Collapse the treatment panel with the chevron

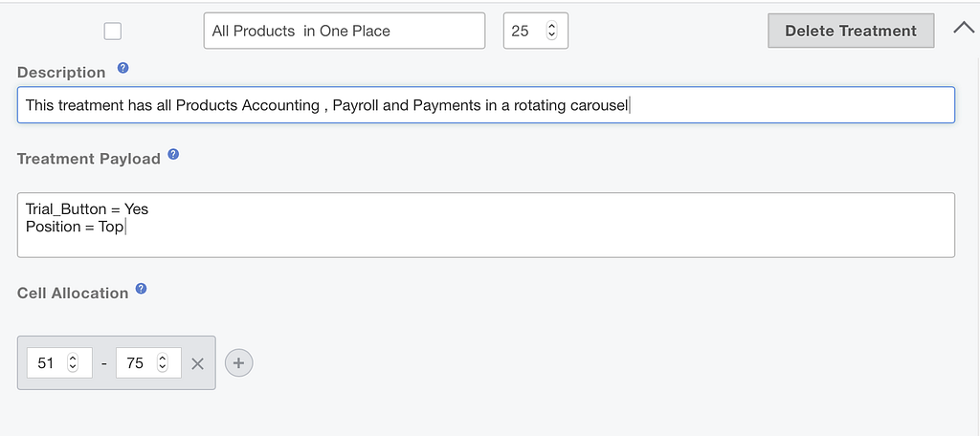pos(963,29)
